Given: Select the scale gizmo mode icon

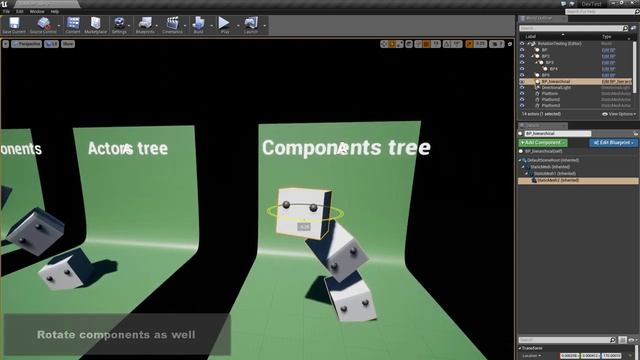Looking at the screenshot, I should (400, 44).
